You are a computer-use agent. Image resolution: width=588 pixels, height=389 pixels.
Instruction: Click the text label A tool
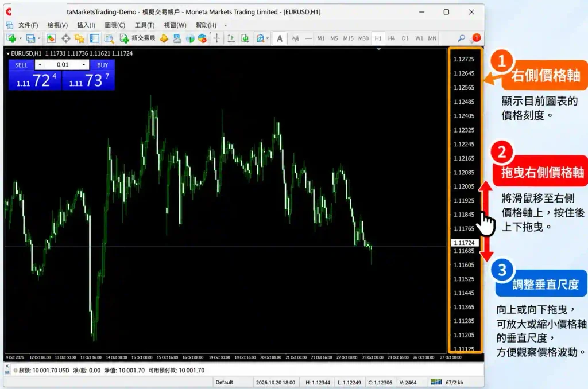[280, 38]
